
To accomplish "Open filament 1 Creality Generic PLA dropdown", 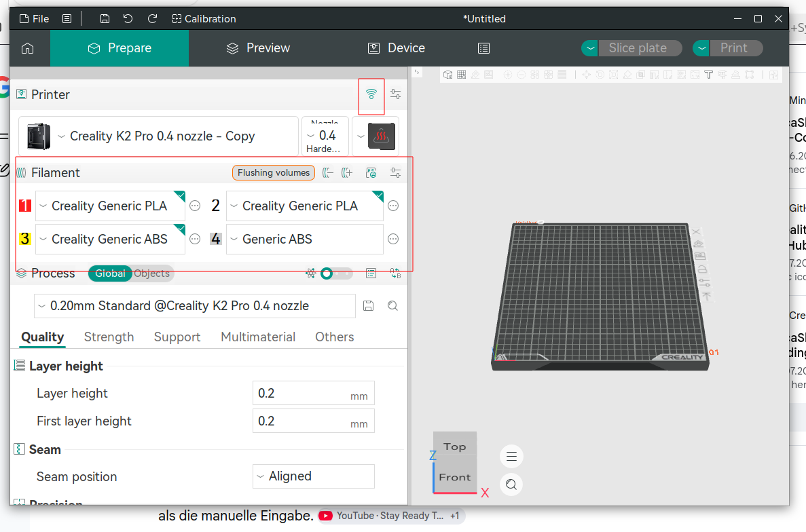I will click(110, 206).
